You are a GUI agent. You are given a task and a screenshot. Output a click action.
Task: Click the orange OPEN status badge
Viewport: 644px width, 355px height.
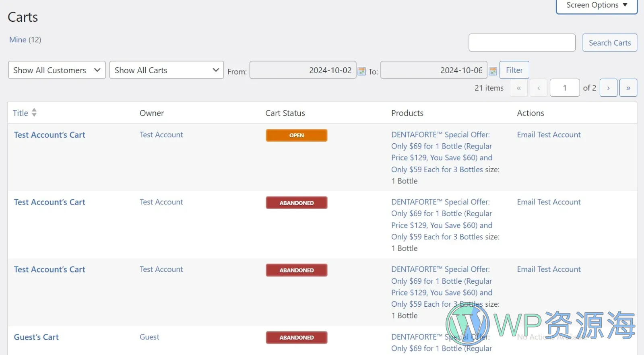[297, 135]
